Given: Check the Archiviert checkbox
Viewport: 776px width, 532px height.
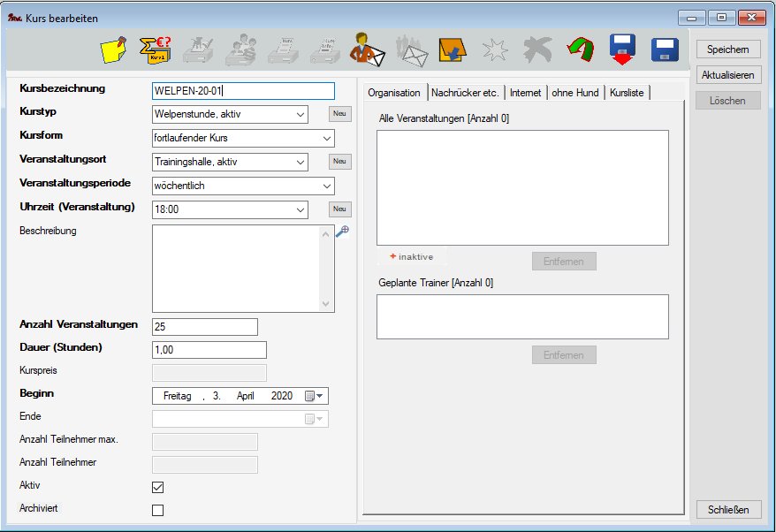Looking at the screenshot, I should coord(158,510).
